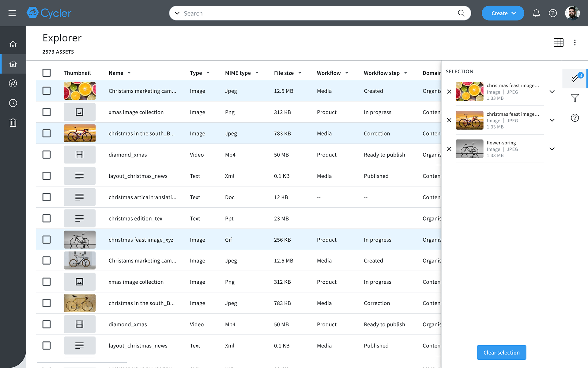Open the search scope dropdown arrow
Screen dimensions: 588x368
point(177,13)
